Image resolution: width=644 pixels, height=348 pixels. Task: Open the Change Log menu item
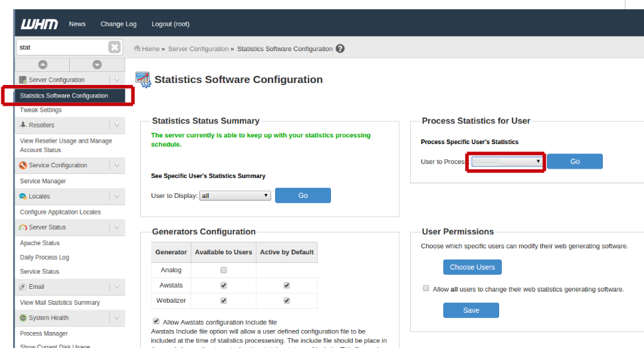[118, 24]
